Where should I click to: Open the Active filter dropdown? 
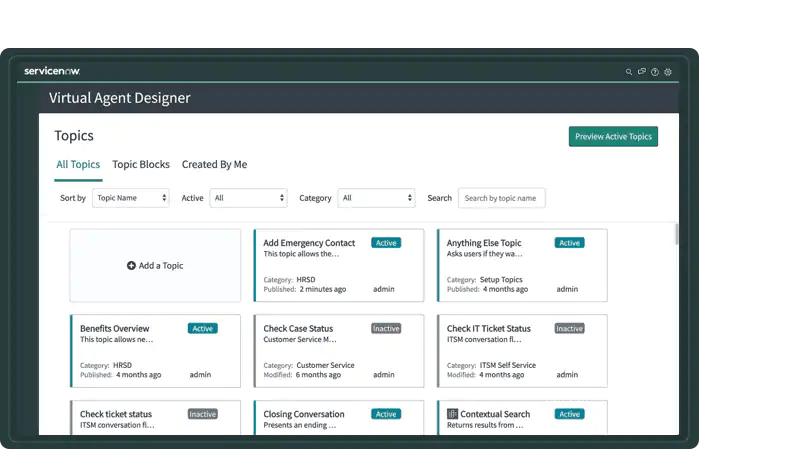pos(248,198)
